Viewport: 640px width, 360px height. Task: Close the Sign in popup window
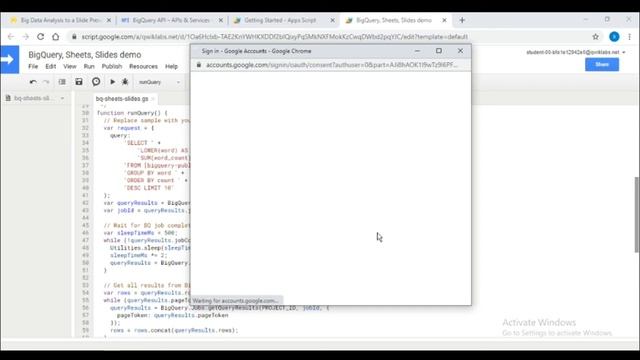tap(460, 51)
